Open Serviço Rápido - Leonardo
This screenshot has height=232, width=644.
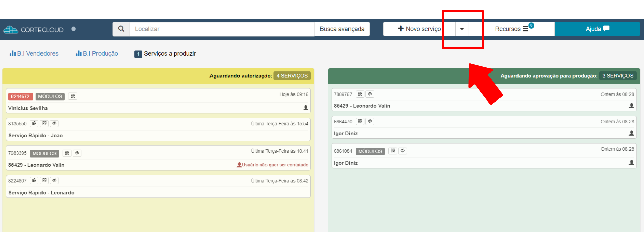pos(41,192)
